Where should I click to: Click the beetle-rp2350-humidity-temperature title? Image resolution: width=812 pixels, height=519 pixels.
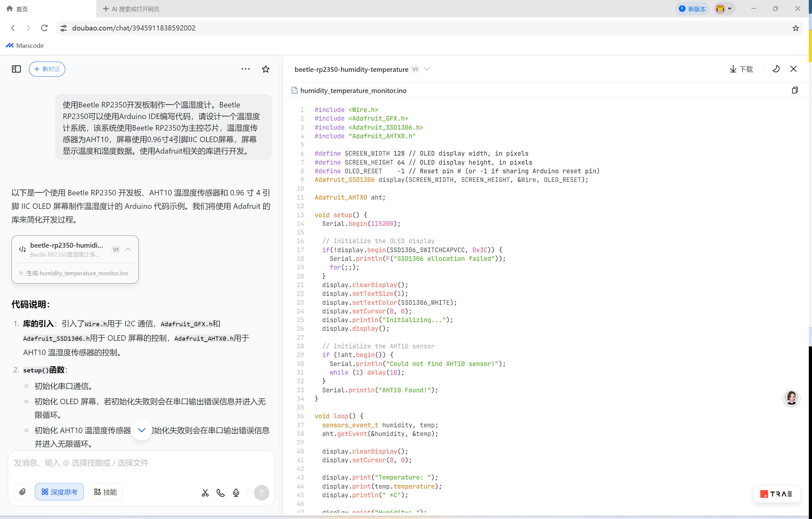click(x=351, y=69)
